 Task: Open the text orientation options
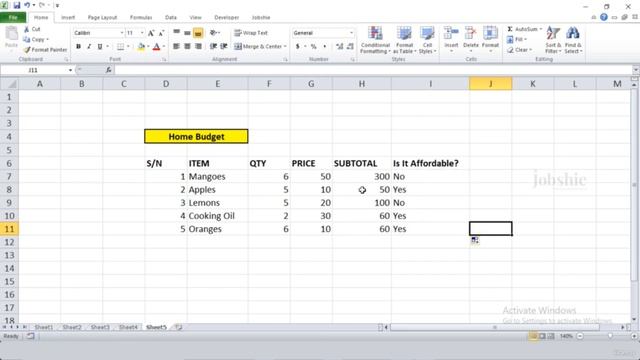point(214,32)
